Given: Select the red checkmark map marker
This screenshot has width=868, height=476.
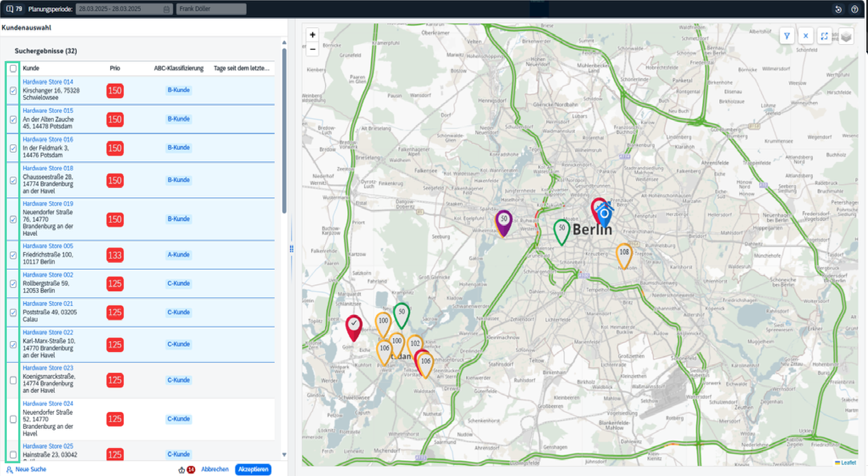Looking at the screenshot, I should pos(354,328).
